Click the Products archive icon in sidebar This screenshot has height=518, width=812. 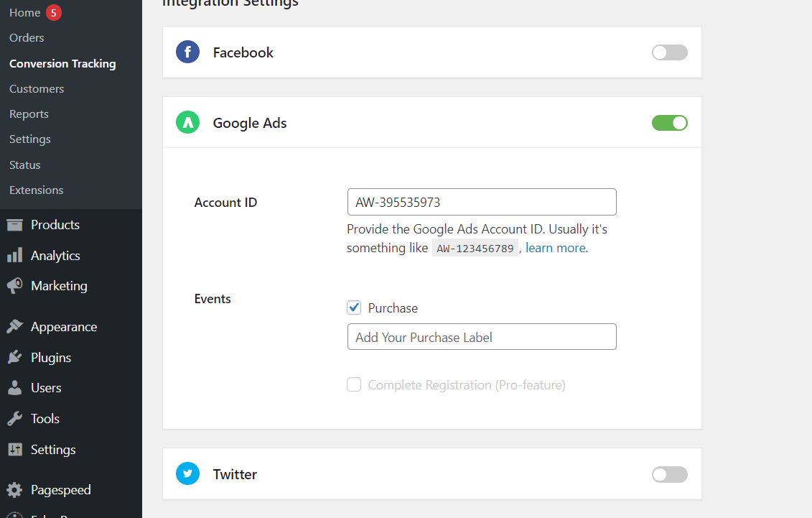tap(14, 225)
